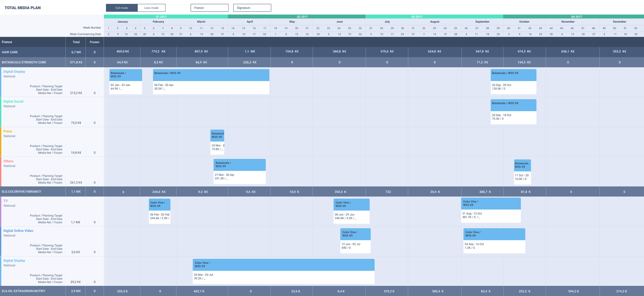Viewport: 644px width, 296px height.
Task: Open the Press channel label
Action: (8, 131)
